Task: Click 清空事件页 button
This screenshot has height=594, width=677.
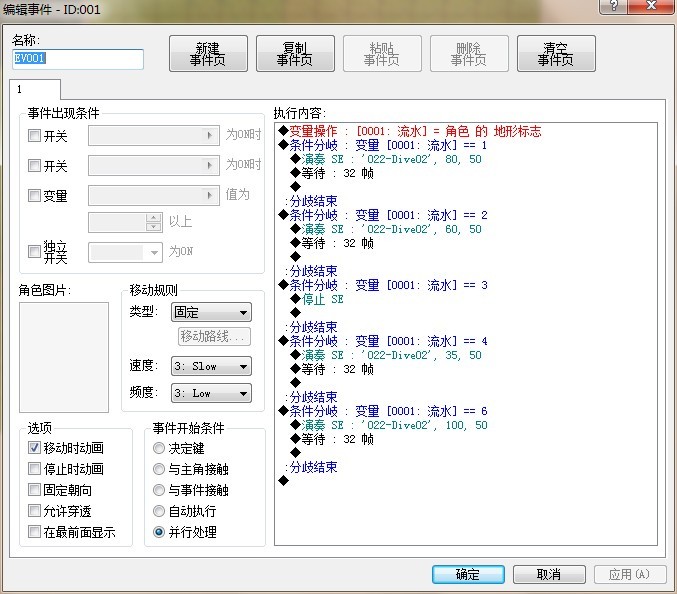Action: point(556,54)
